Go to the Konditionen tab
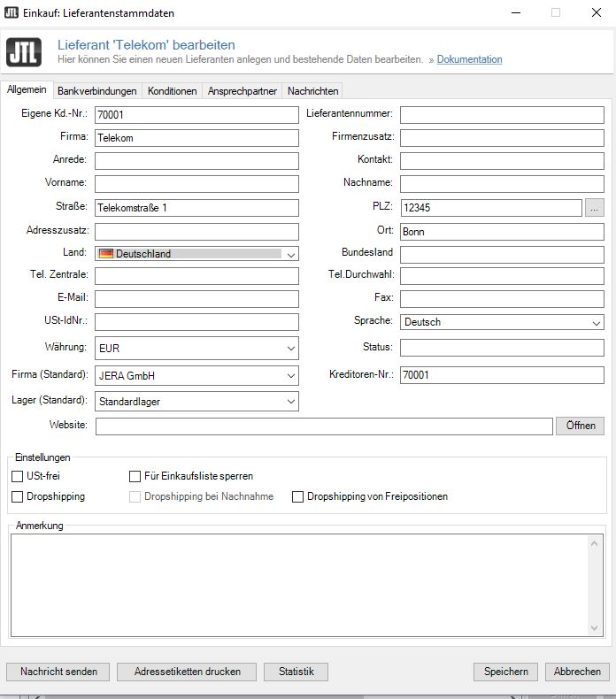 pos(173,91)
